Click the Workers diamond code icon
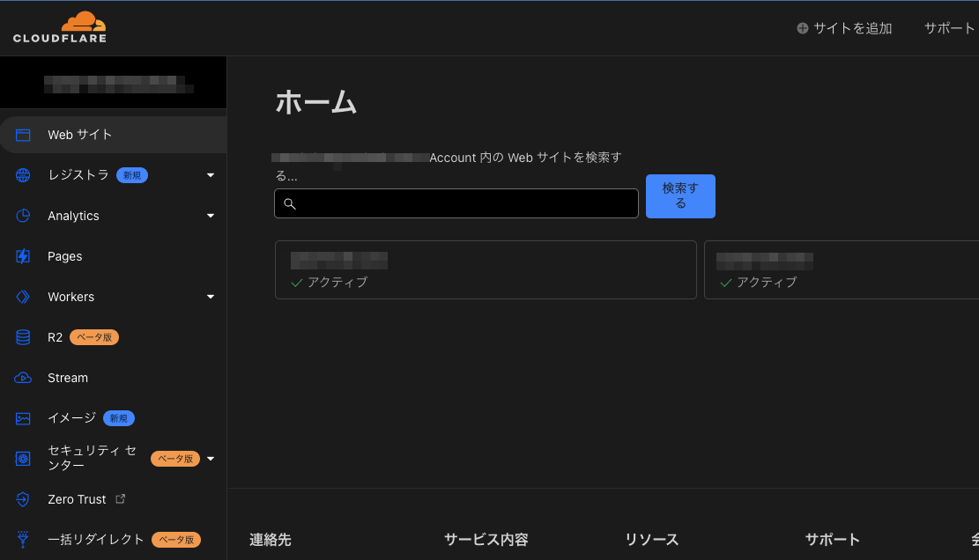 click(x=23, y=297)
